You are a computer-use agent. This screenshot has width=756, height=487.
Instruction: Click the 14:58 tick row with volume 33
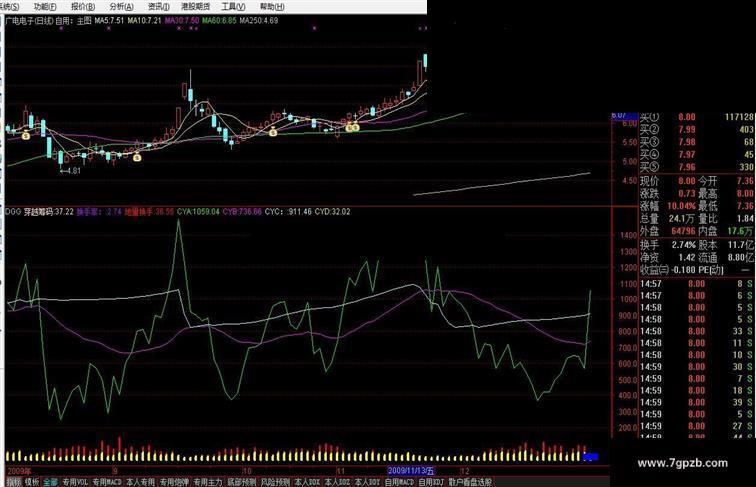[x=697, y=331]
